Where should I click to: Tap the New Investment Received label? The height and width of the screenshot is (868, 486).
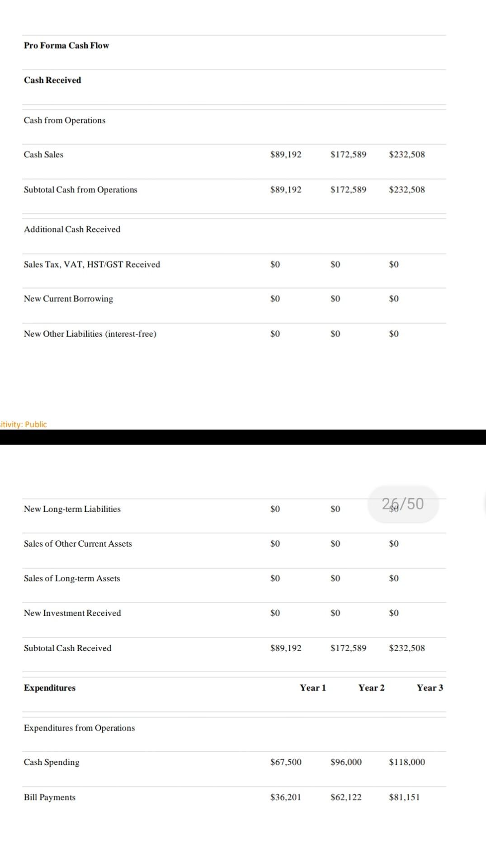[x=72, y=613]
